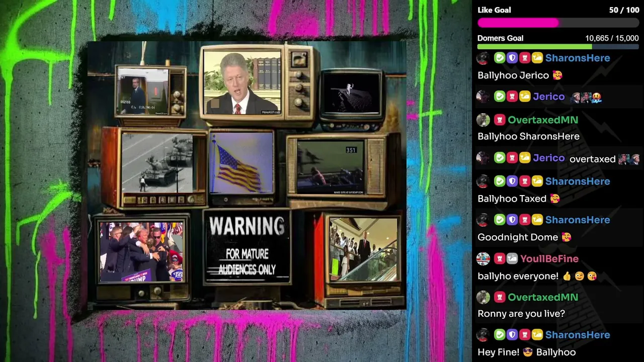644x362 pixels.
Task: Open Jerico's avatar in the 'overtaxed' row
Action: click(483, 158)
